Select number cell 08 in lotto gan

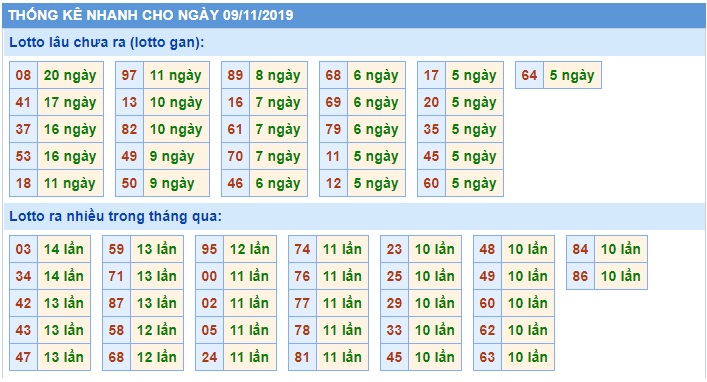pos(23,75)
